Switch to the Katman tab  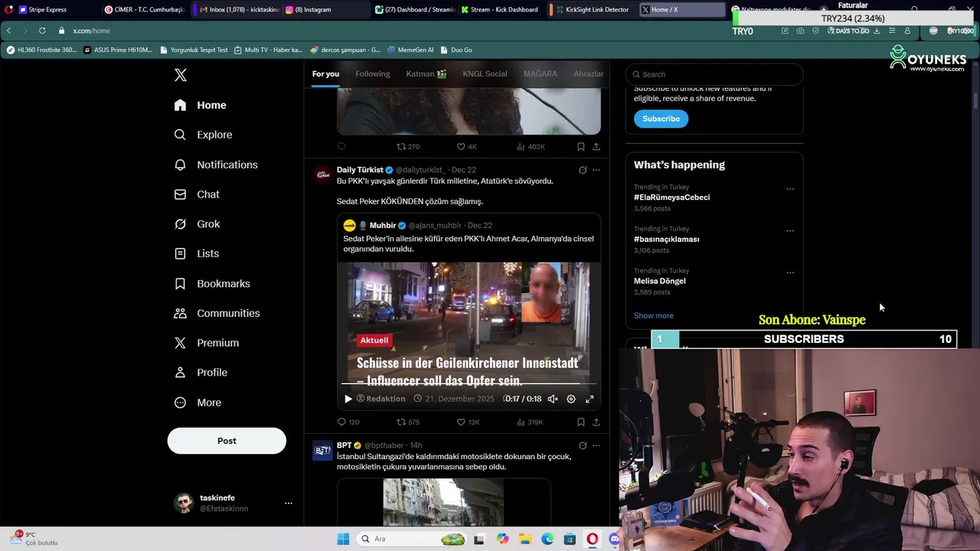426,73
